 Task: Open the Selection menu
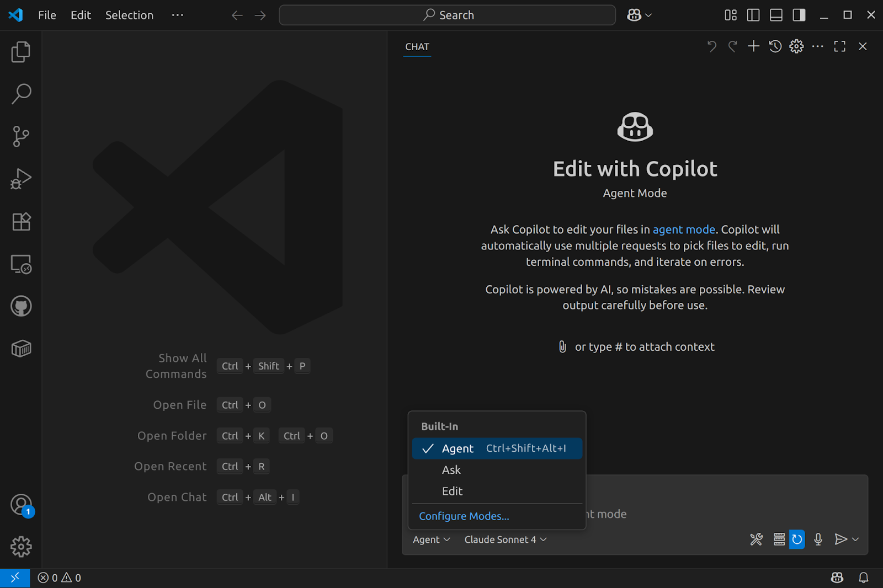click(130, 15)
